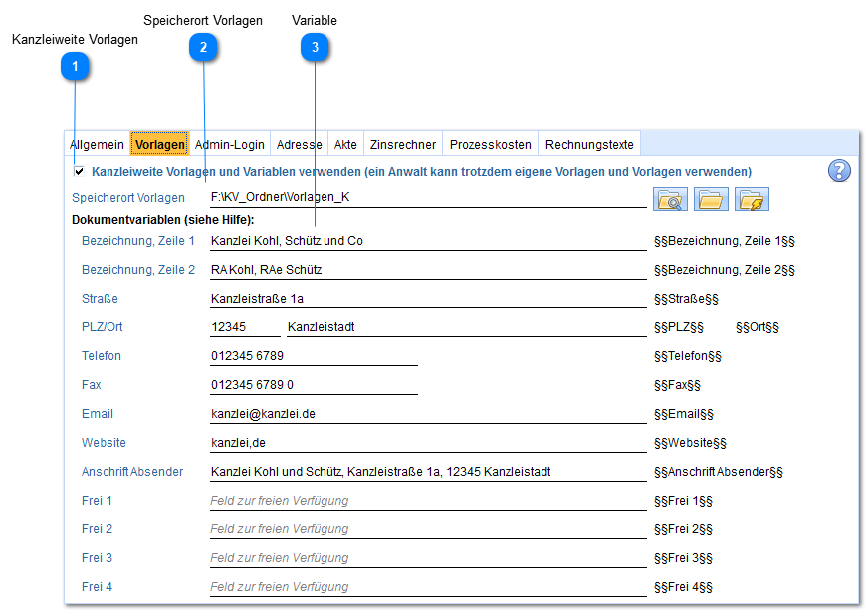Click the Ort field containing Kanzleistadt
This screenshot has height=613, width=868.
click(466, 327)
